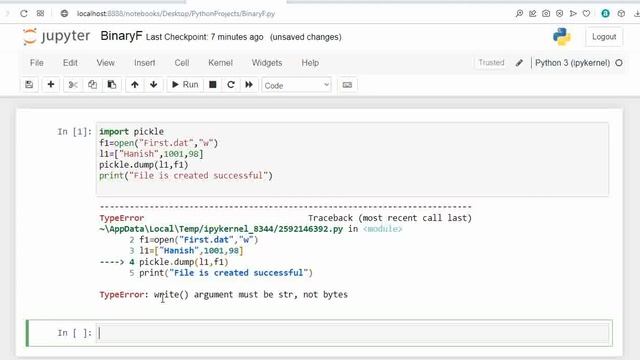Click the Trusted notebook indicator
Viewport: 640px width, 360px height.
coord(491,62)
